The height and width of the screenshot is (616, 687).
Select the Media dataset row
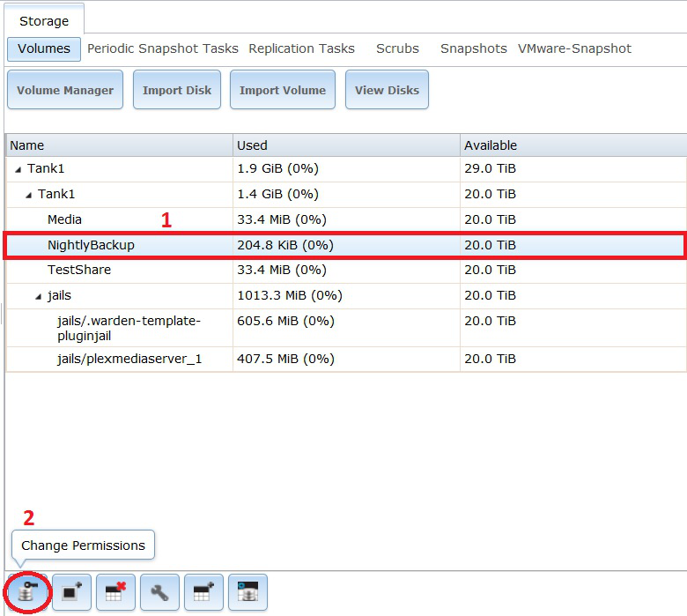point(65,219)
